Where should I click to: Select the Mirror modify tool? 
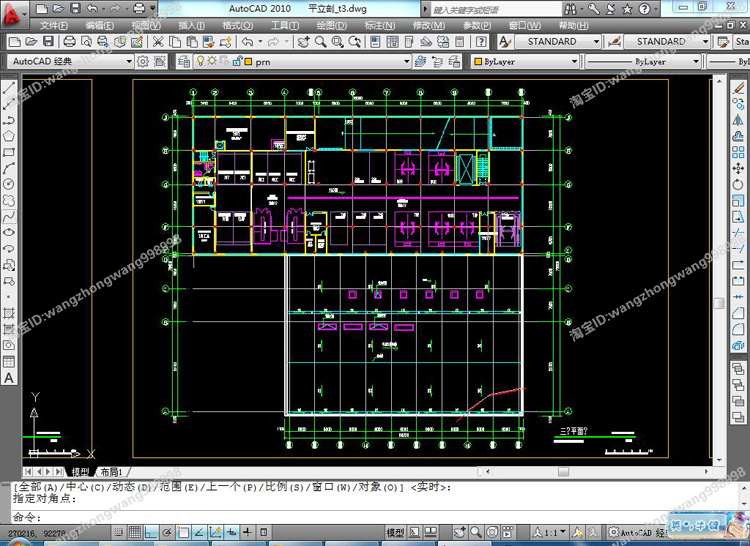(x=738, y=120)
